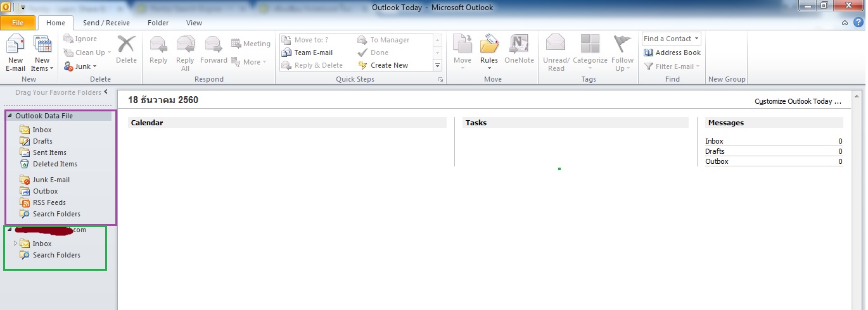Viewport: 868px width, 310px height.
Task: Select Create New quick step
Action: click(x=383, y=65)
